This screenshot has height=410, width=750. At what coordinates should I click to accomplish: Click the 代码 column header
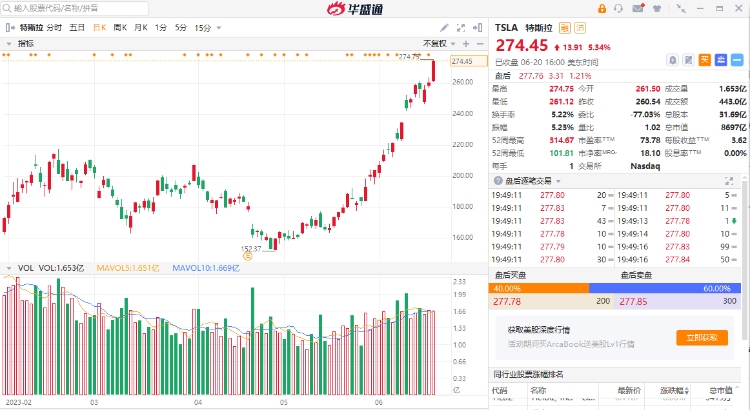coord(499,390)
